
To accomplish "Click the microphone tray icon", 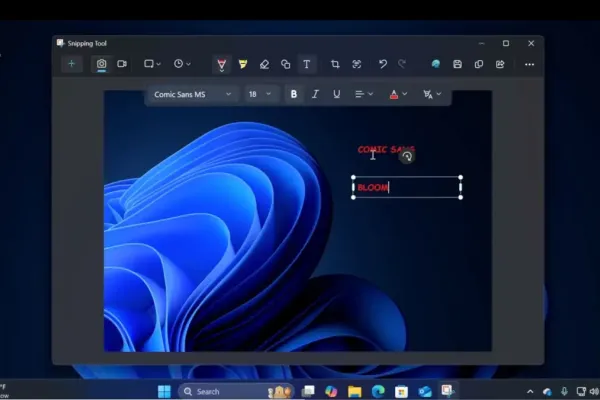I will click(x=564, y=391).
